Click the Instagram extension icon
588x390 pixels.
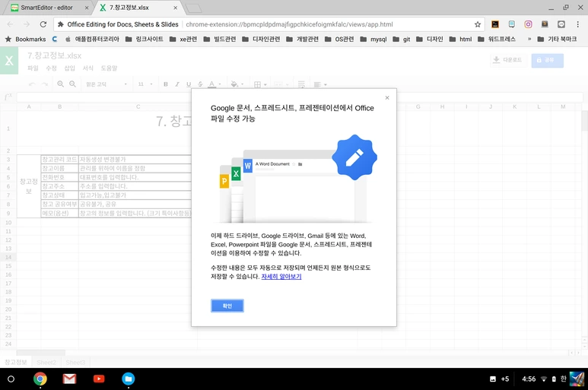(528, 24)
